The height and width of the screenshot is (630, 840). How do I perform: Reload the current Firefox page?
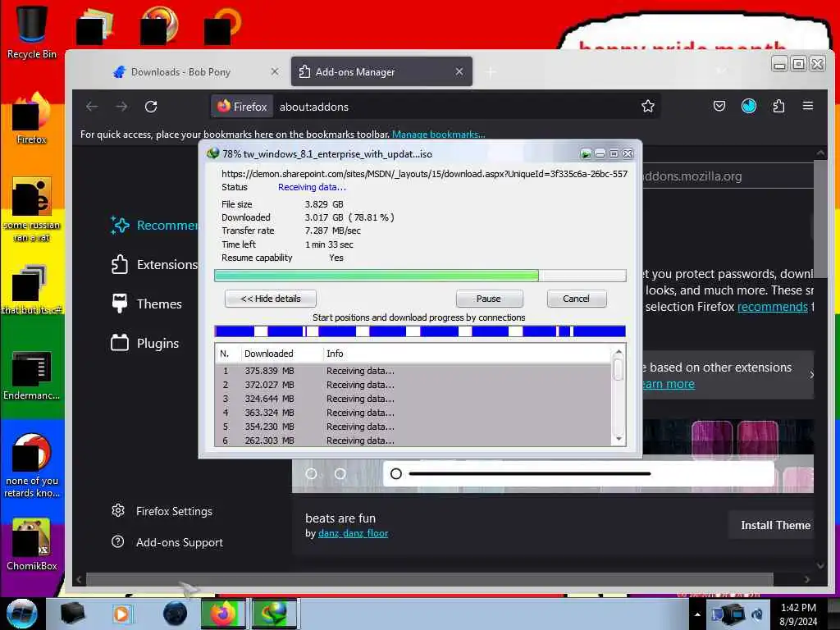click(x=151, y=107)
